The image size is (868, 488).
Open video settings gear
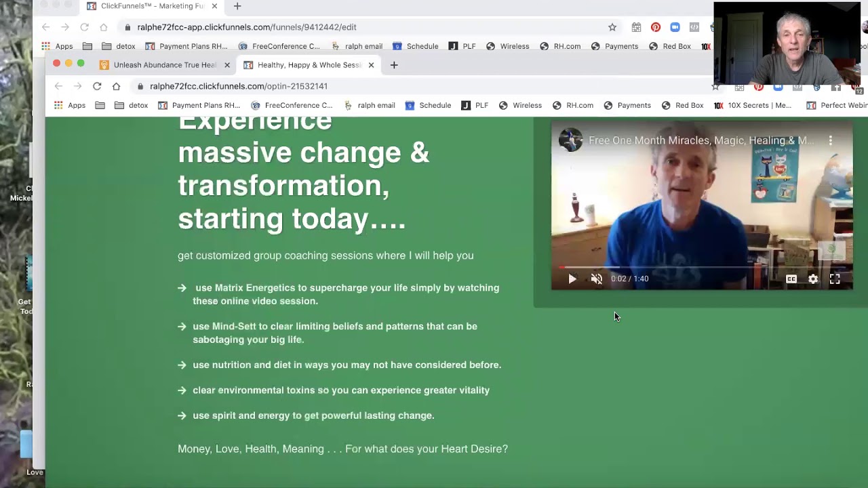pos(813,279)
